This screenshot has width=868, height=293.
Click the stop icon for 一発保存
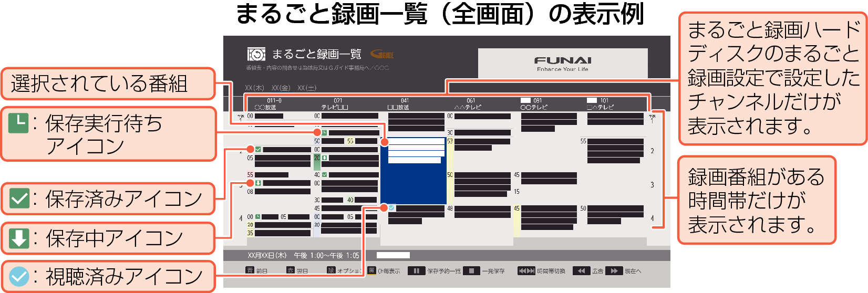pyautogui.click(x=471, y=271)
